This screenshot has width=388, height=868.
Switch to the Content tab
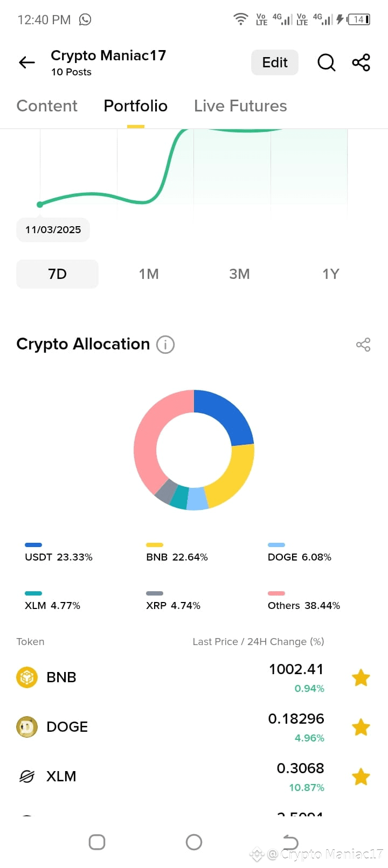(47, 106)
